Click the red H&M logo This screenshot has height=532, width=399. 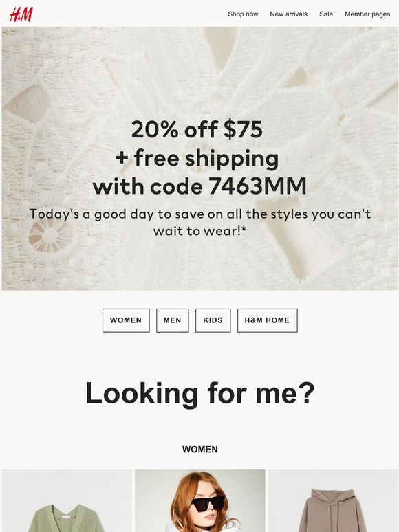click(21, 14)
